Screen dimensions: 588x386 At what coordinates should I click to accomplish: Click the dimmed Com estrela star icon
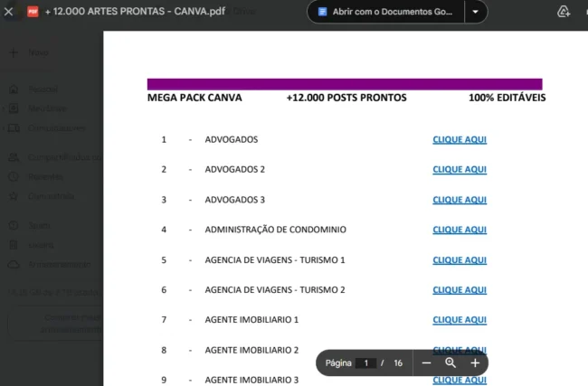[x=14, y=196]
